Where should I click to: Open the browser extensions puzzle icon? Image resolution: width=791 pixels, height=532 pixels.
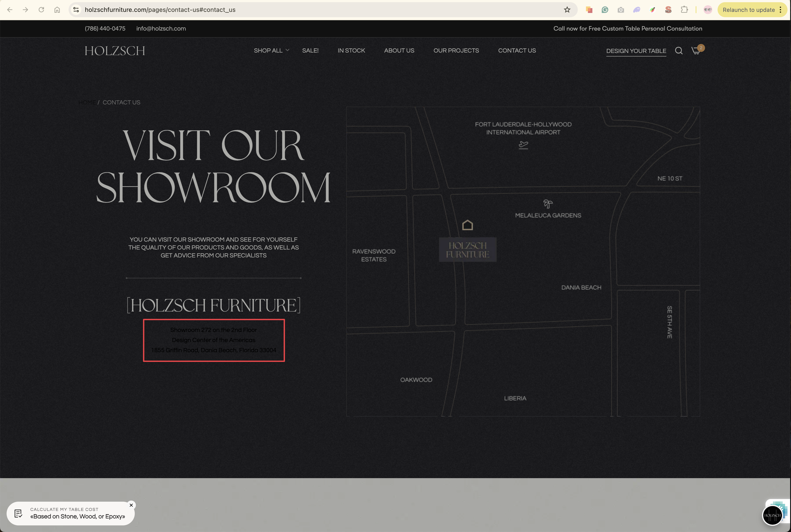tap(684, 10)
